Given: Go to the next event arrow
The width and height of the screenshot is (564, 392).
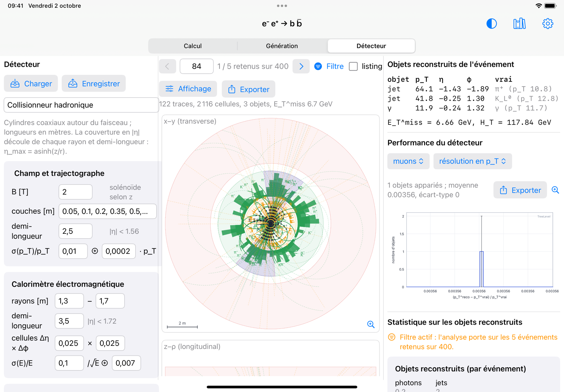Looking at the screenshot, I should click(301, 66).
